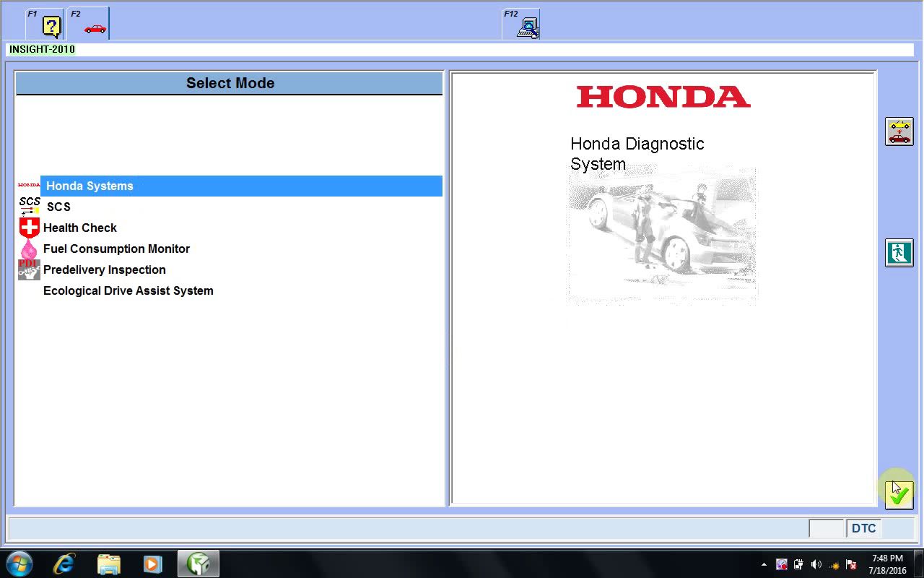Click the F2 red car vehicle icon
The height and width of the screenshot is (578, 924).
pos(95,28)
